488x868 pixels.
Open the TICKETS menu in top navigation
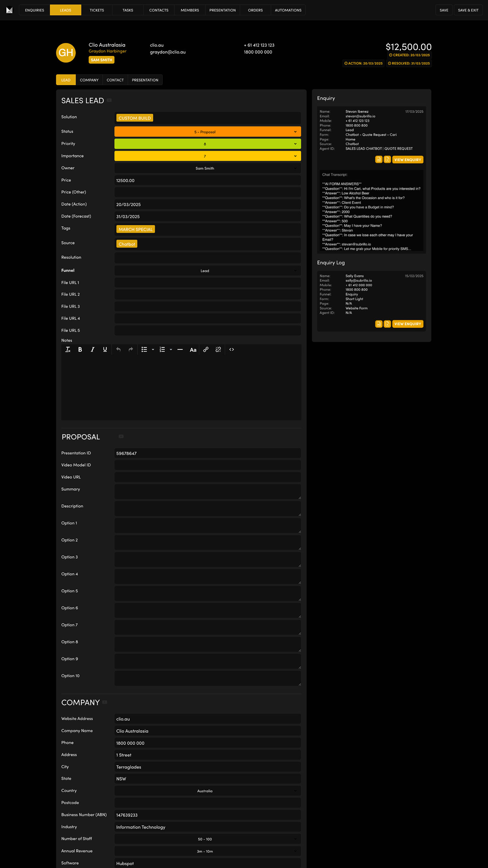(x=97, y=10)
